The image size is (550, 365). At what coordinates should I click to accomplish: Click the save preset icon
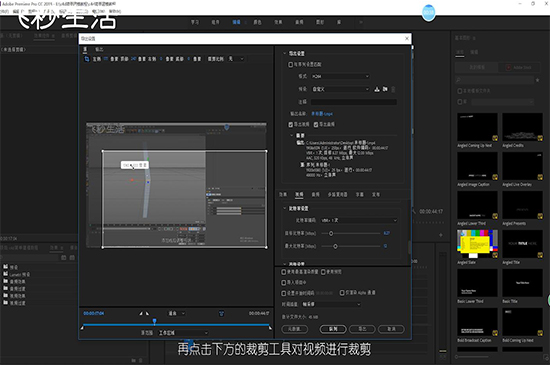(377, 89)
